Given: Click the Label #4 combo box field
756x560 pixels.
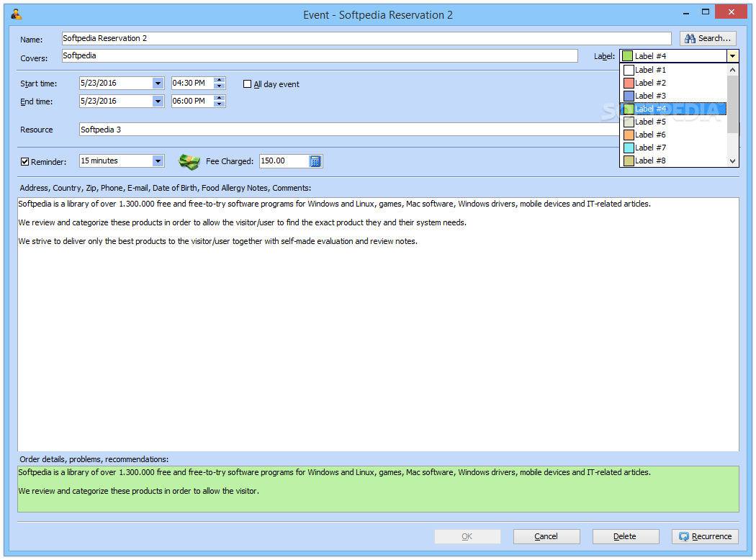Looking at the screenshot, I should click(673, 56).
